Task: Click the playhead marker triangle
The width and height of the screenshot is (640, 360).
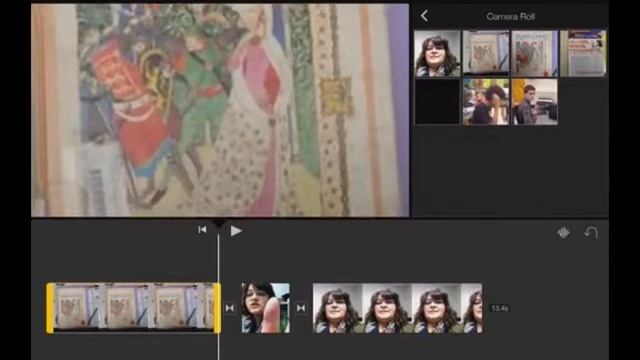Action: 219,224
